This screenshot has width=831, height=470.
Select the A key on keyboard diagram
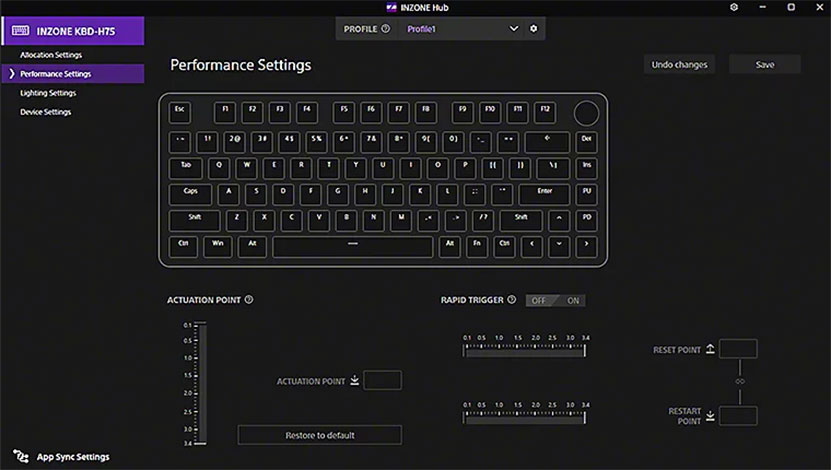(229, 194)
